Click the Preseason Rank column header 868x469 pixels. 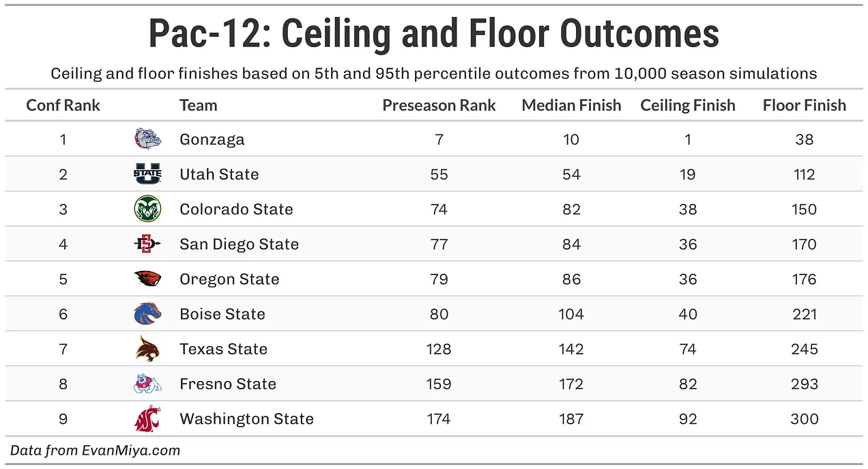pos(439,105)
